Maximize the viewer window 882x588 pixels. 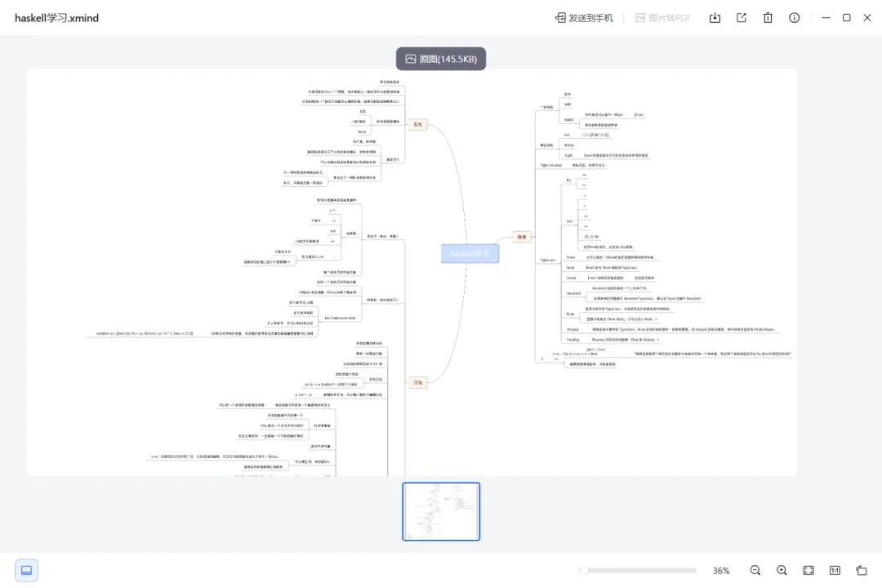[x=847, y=18]
